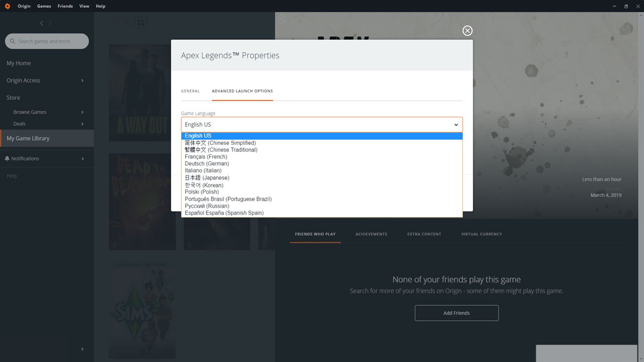The width and height of the screenshot is (644, 362).
Task: Open the Games menu
Action: (x=44, y=6)
